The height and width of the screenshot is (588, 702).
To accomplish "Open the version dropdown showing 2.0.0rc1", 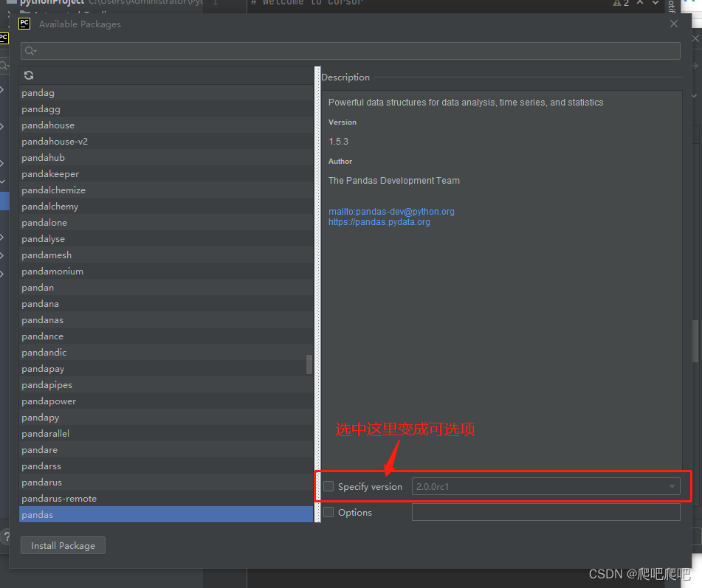I will point(546,486).
